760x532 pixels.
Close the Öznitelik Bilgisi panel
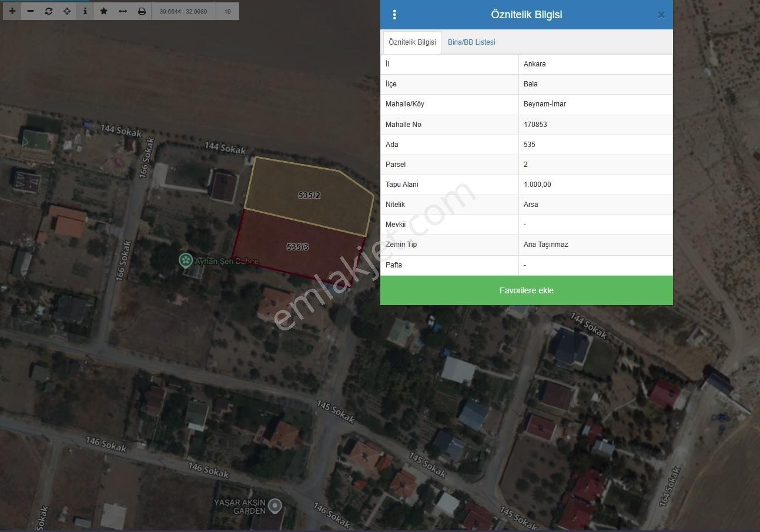coord(661,15)
